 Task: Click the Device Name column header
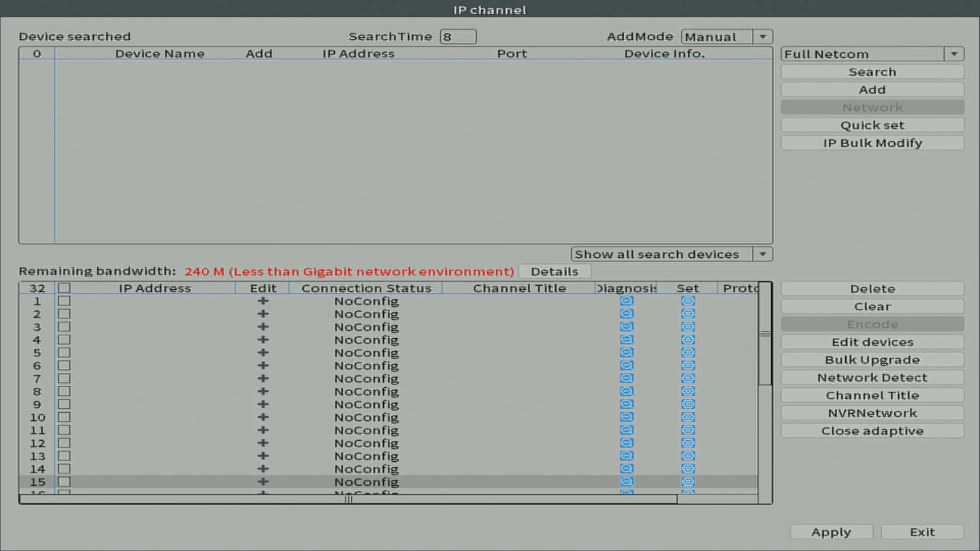(159, 54)
